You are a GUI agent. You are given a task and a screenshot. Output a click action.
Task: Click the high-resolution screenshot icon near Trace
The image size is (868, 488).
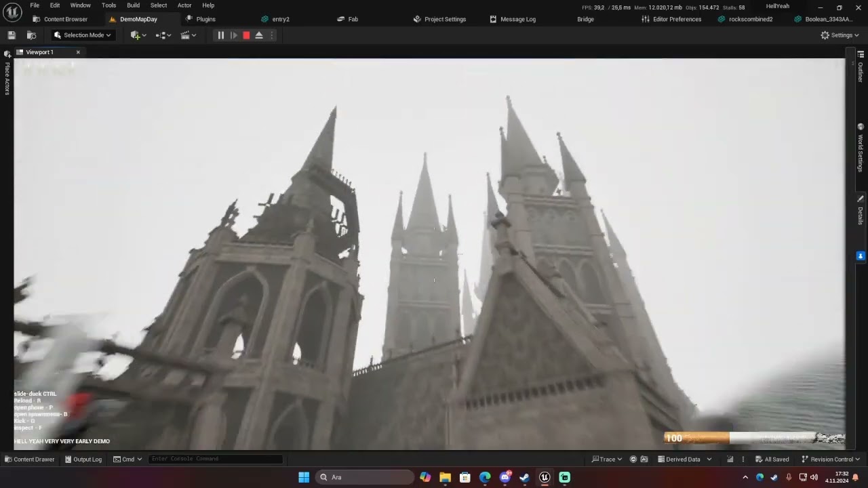click(x=644, y=459)
